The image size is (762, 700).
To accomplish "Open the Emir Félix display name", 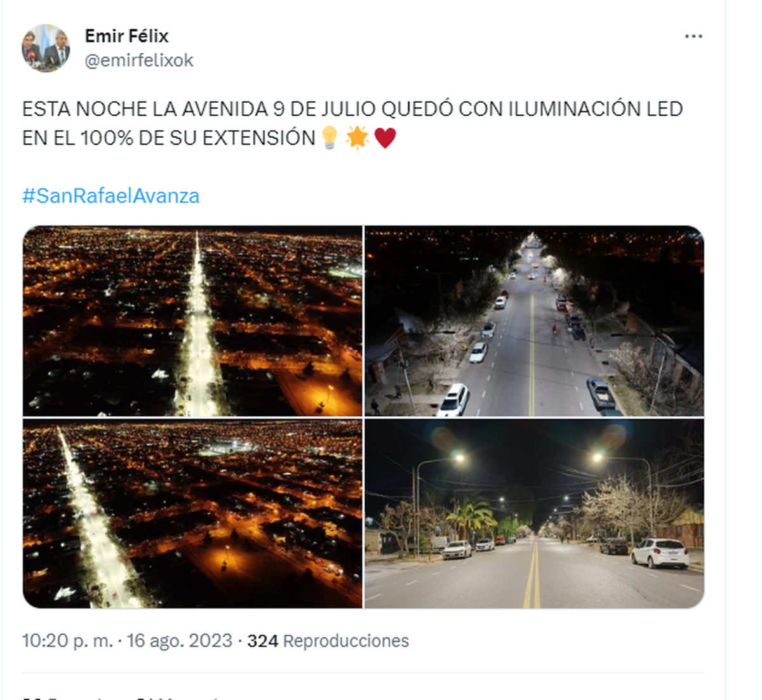I will coord(126,36).
